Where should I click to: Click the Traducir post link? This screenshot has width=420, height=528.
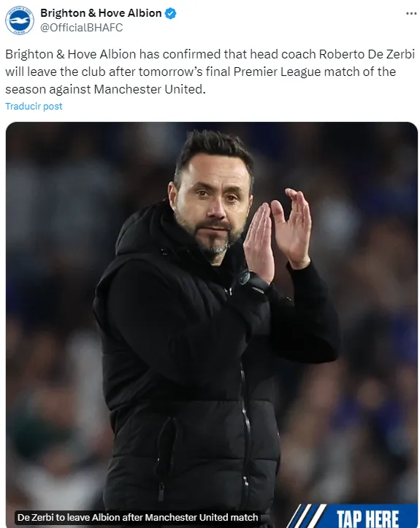click(34, 107)
